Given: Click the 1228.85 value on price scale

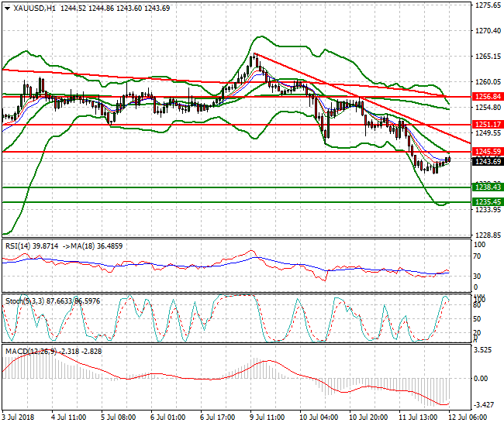Looking at the screenshot, I should (x=487, y=235).
